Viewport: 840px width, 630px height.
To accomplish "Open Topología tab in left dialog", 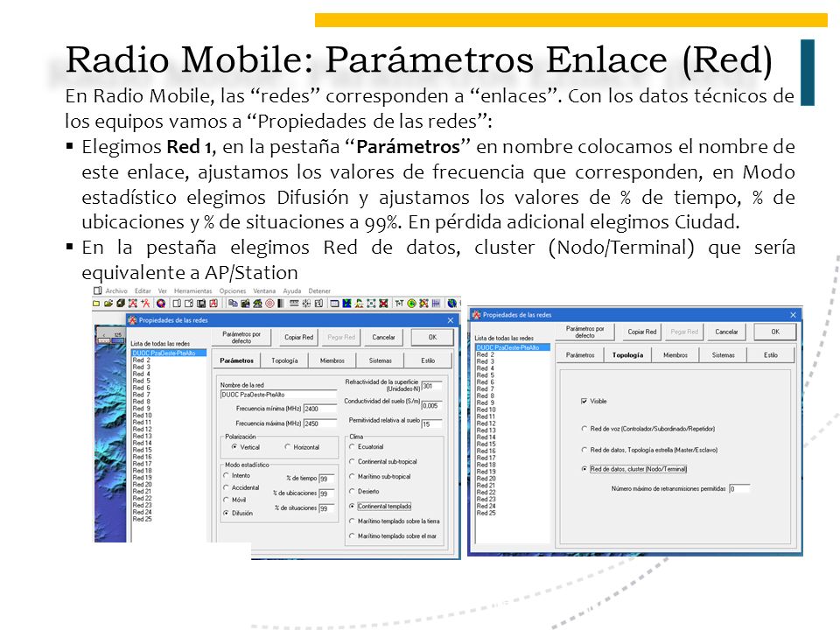I will 284,360.
